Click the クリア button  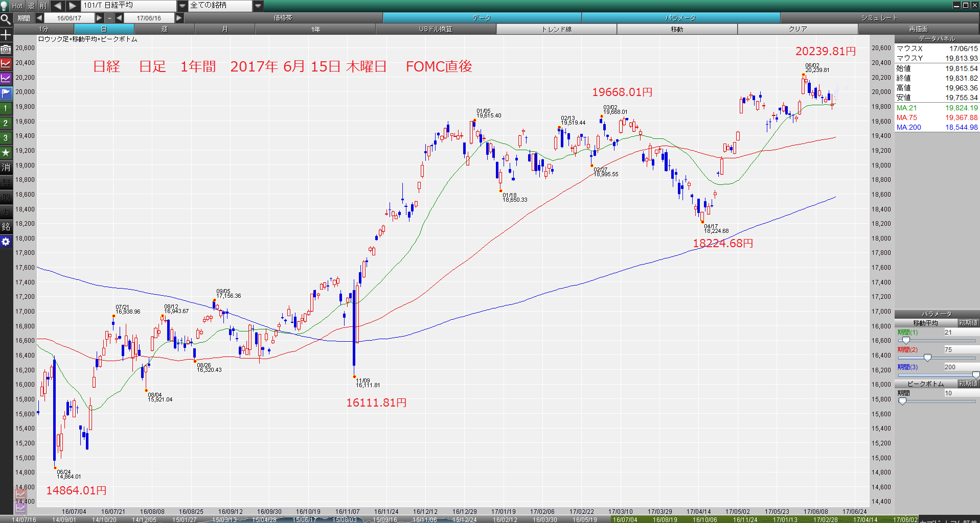click(797, 29)
